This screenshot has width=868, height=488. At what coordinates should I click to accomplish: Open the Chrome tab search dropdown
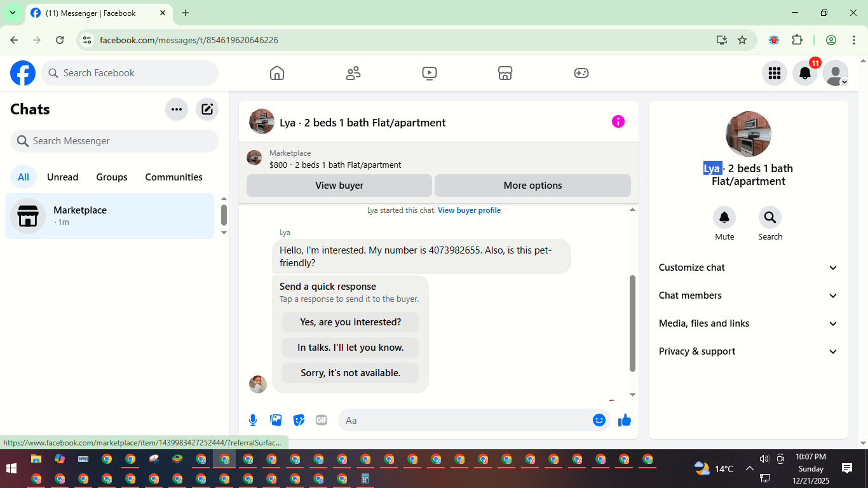tap(12, 13)
